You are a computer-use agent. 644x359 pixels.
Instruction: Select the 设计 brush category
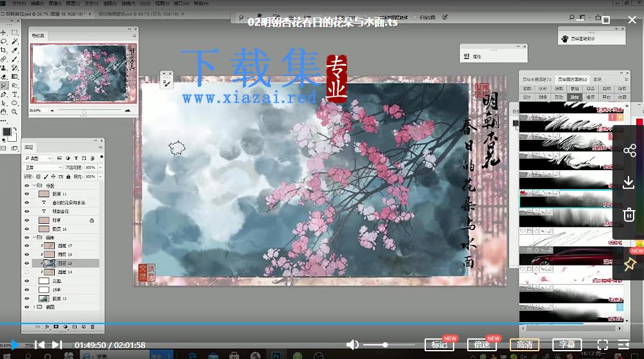tap(527, 97)
